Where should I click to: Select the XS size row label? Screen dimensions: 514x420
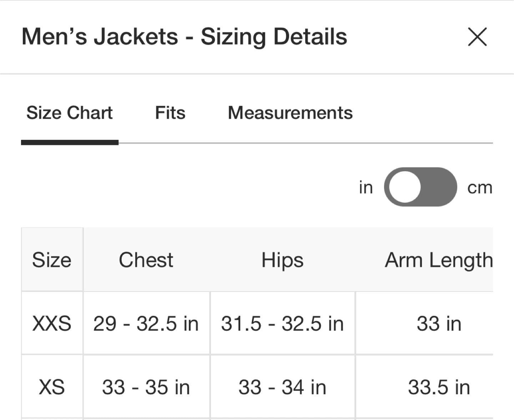coord(52,387)
